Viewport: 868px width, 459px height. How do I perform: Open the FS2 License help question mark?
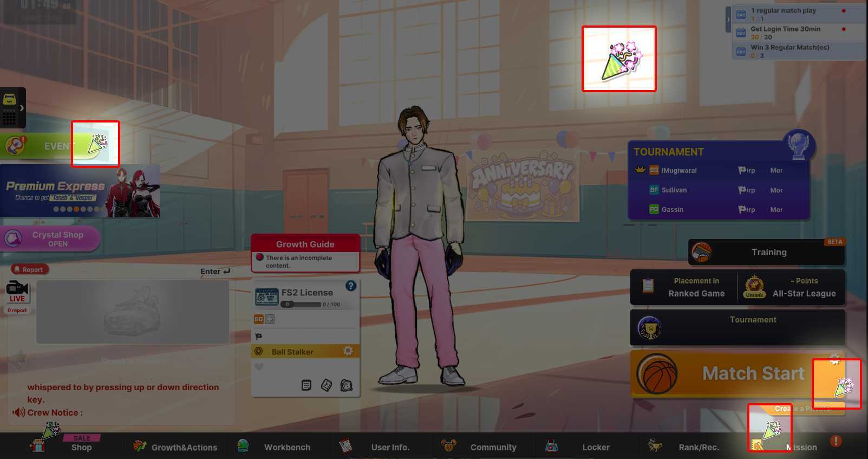350,286
